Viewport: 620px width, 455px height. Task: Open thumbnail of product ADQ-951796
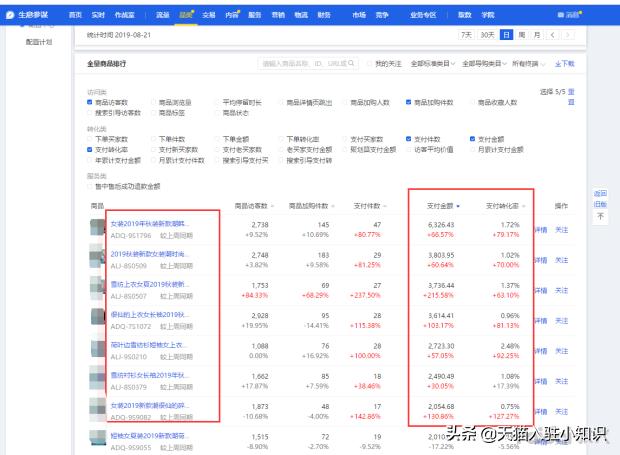pyautogui.click(x=97, y=228)
